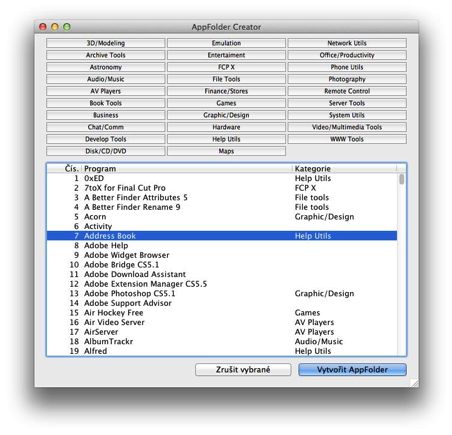This screenshot has width=452, height=435.
Task: Select the Adobe Support Advisor row
Action: pos(222,303)
